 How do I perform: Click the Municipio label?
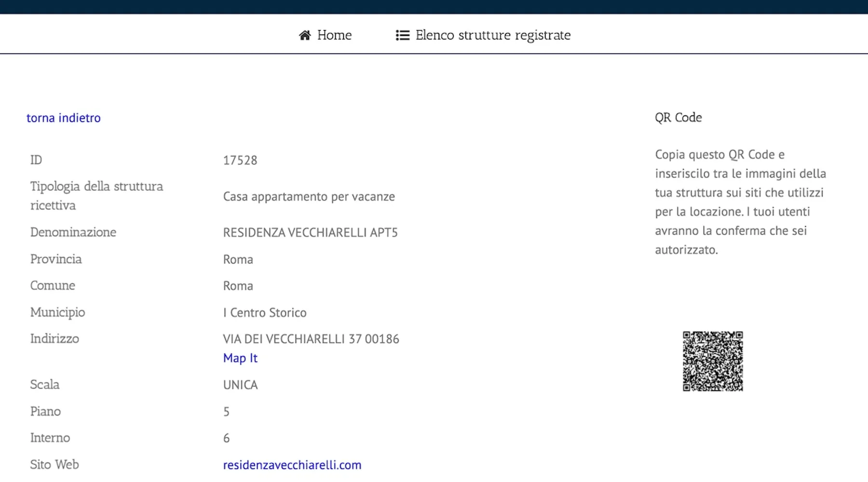(x=58, y=312)
